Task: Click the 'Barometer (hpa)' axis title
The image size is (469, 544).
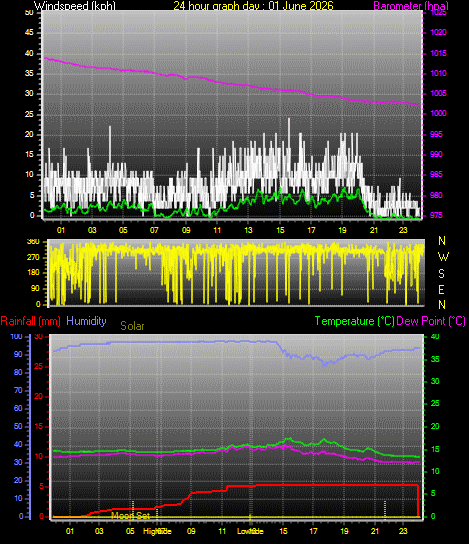Action: pyautogui.click(x=411, y=6)
